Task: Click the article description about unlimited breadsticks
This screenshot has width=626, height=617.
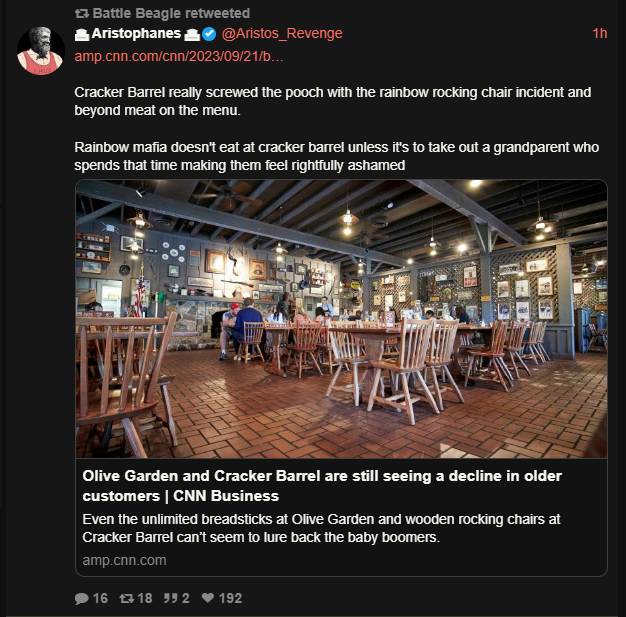Action: coord(321,528)
